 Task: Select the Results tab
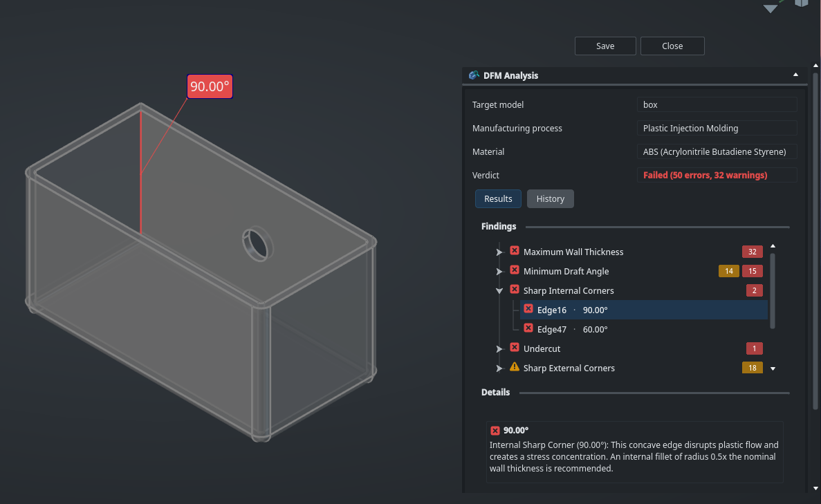498,198
